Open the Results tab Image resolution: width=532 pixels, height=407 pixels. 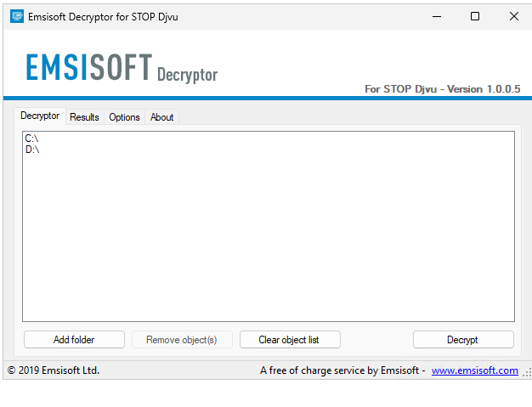[x=84, y=117]
